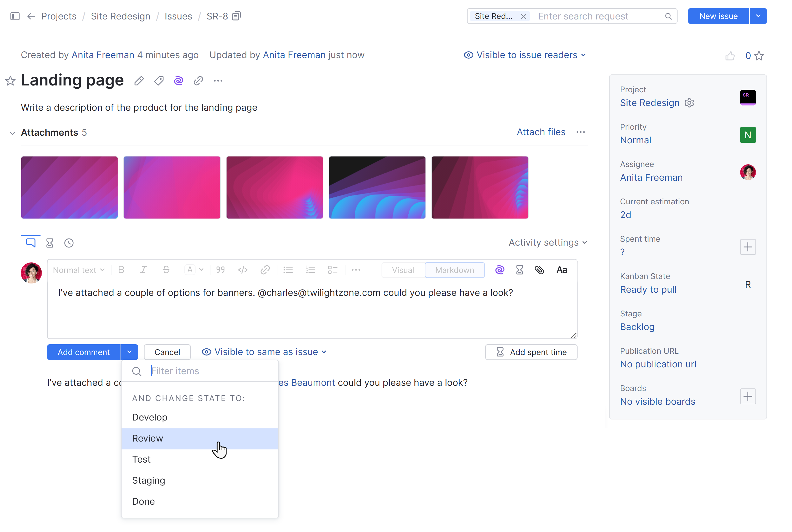The width and height of the screenshot is (792, 532).
Task: Open the history clock activity tab
Action: click(x=69, y=243)
